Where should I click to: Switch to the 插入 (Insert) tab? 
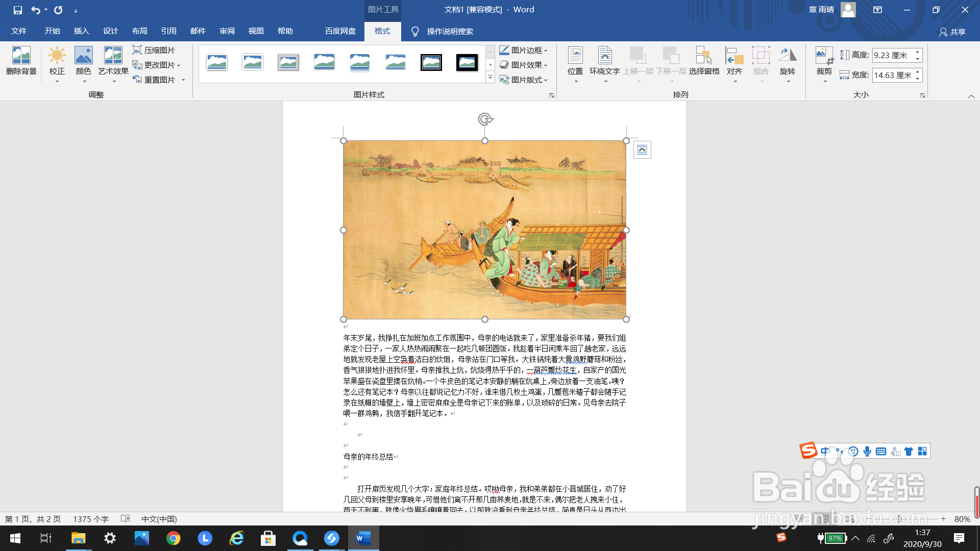point(81,31)
